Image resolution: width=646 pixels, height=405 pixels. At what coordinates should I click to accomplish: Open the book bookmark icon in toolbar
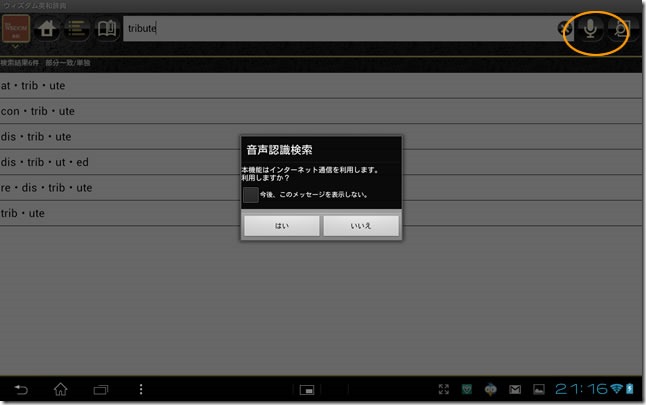(107, 28)
